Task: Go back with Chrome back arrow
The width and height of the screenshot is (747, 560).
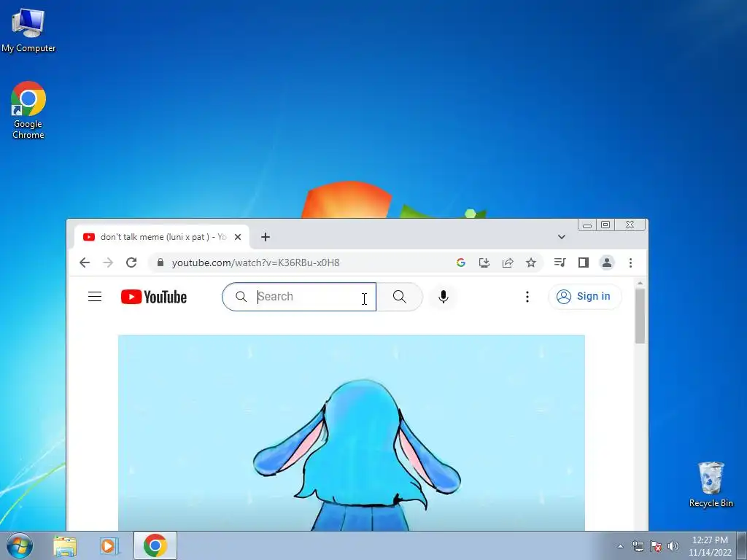Action: click(x=85, y=262)
